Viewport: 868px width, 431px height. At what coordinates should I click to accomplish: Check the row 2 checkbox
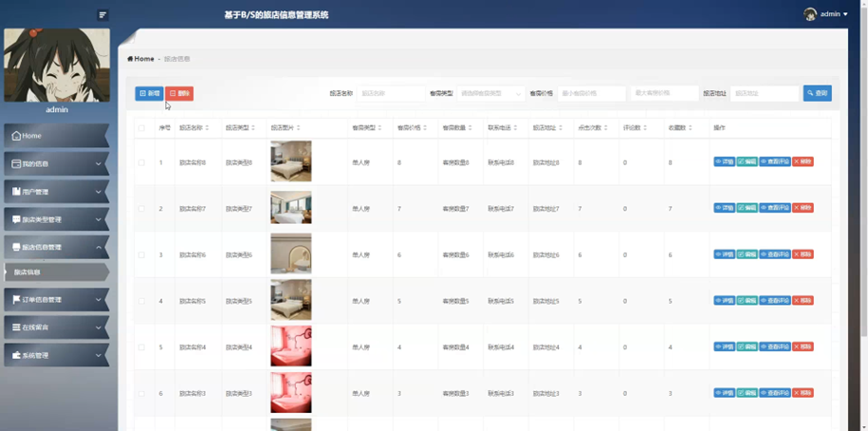click(x=141, y=209)
